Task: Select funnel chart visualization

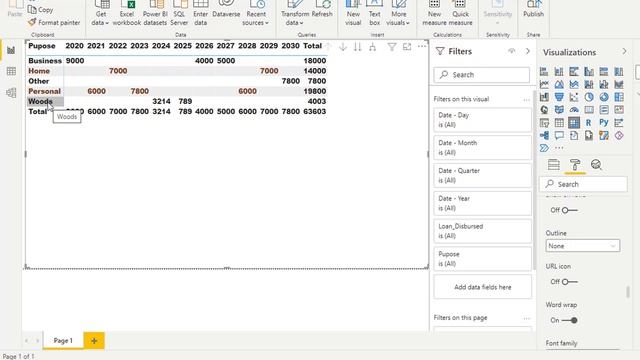Action: point(559,97)
